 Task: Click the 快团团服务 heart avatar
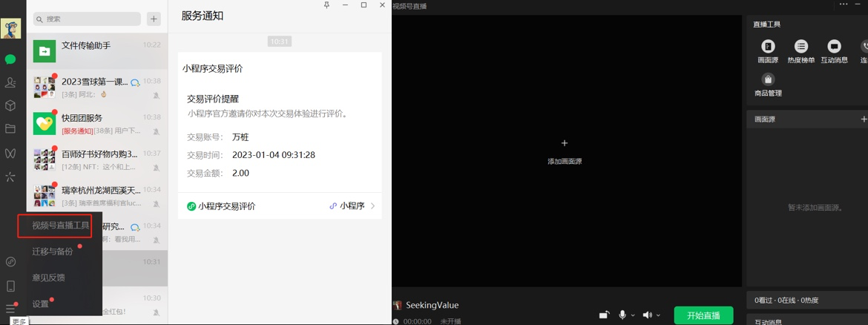45,123
